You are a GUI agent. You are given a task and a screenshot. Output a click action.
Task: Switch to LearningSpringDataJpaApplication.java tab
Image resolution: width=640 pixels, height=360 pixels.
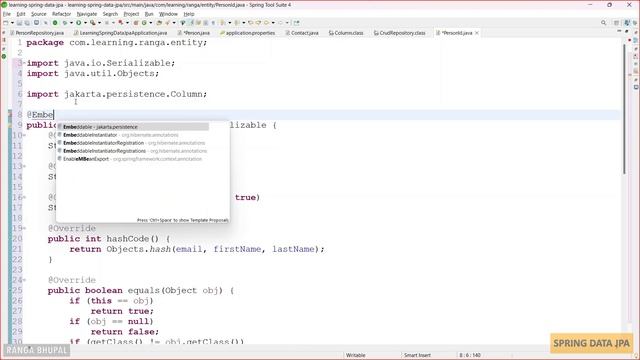(x=120, y=33)
